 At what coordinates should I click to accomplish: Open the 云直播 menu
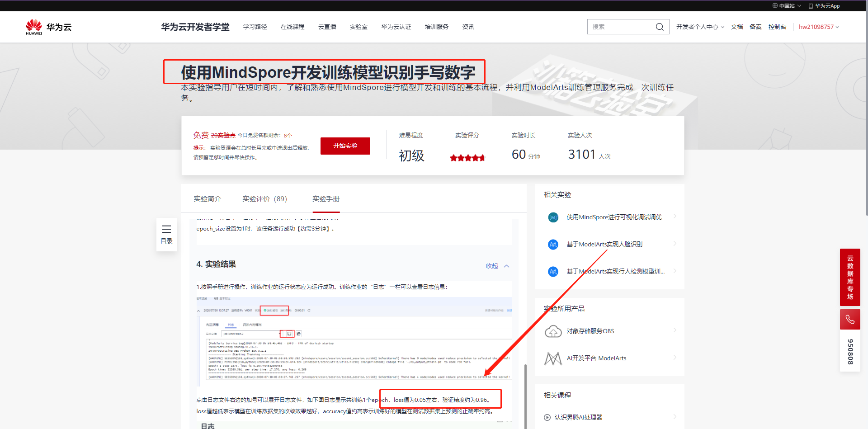(x=327, y=27)
